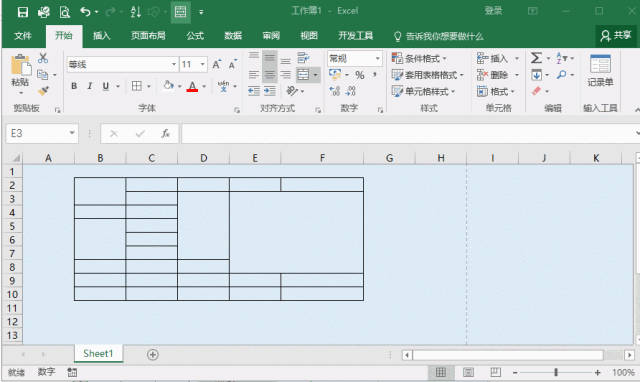Switch to Page Layout view in status bar
The image size is (640, 382).
point(468,372)
